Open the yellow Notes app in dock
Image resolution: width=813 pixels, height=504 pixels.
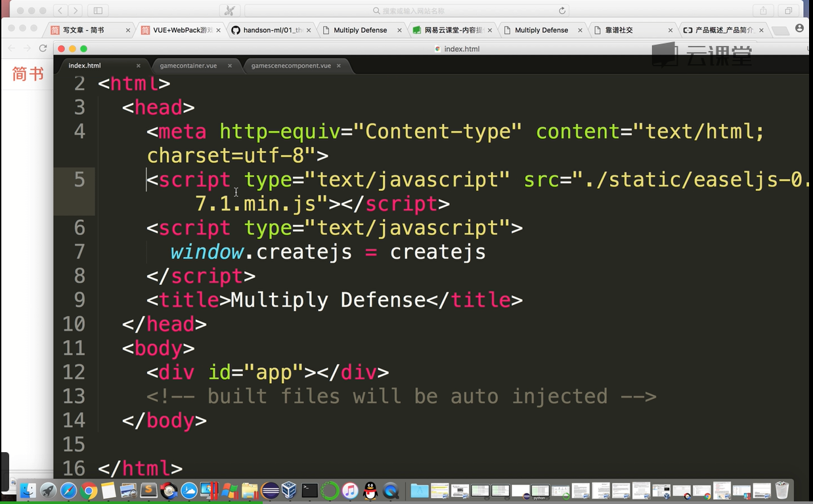click(108, 491)
